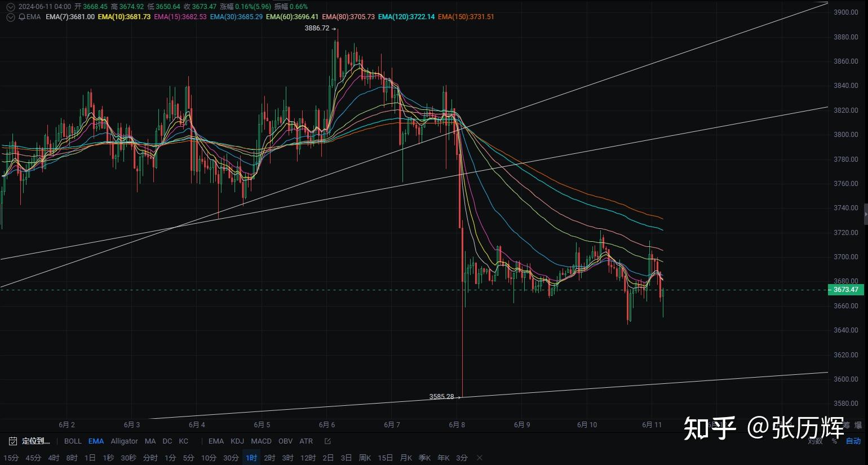
Task: Click the magenta EMA(15) legend value
Action: click(x=180, y=17)
